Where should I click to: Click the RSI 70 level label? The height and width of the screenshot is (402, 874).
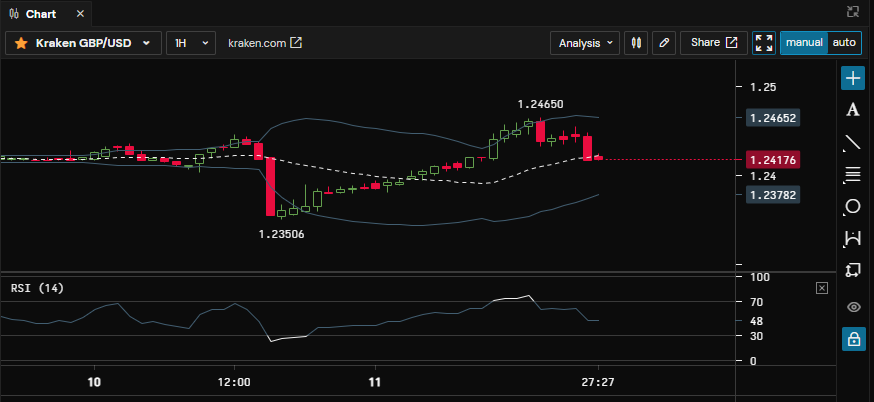click(x=756, y=302)
